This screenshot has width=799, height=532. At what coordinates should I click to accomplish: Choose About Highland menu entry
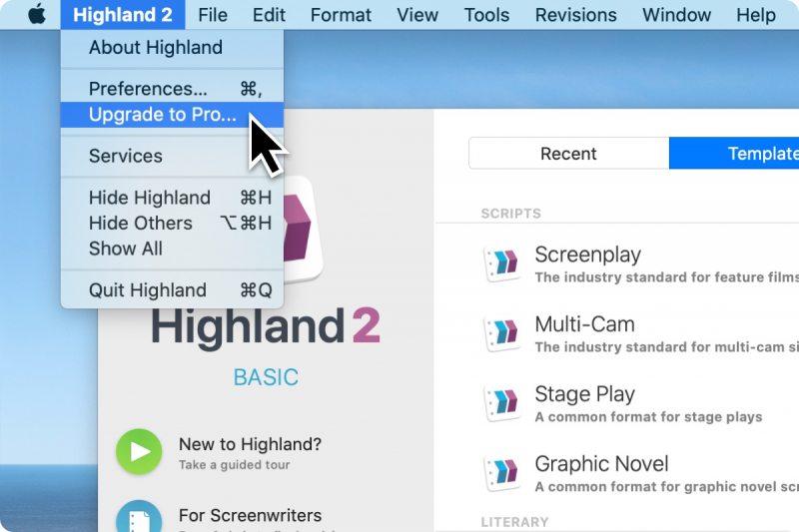(155, 48)
